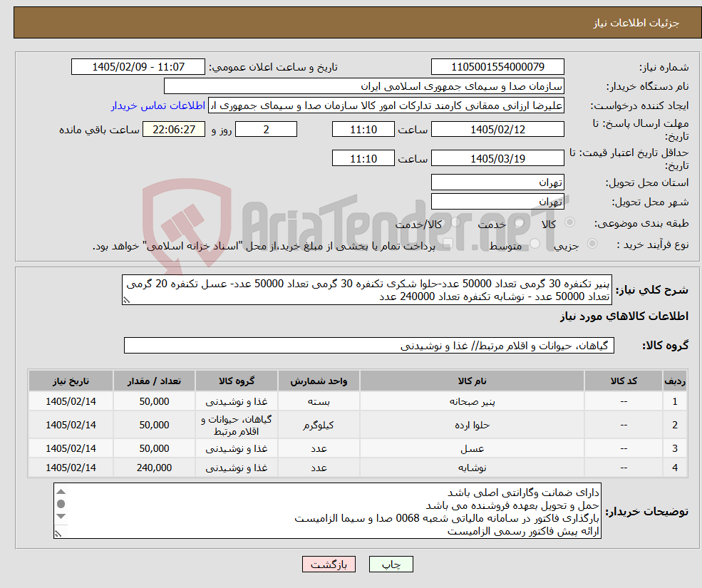Click the واحد شمارش column header
Screen dimensions: 702x588
[319, 381]
